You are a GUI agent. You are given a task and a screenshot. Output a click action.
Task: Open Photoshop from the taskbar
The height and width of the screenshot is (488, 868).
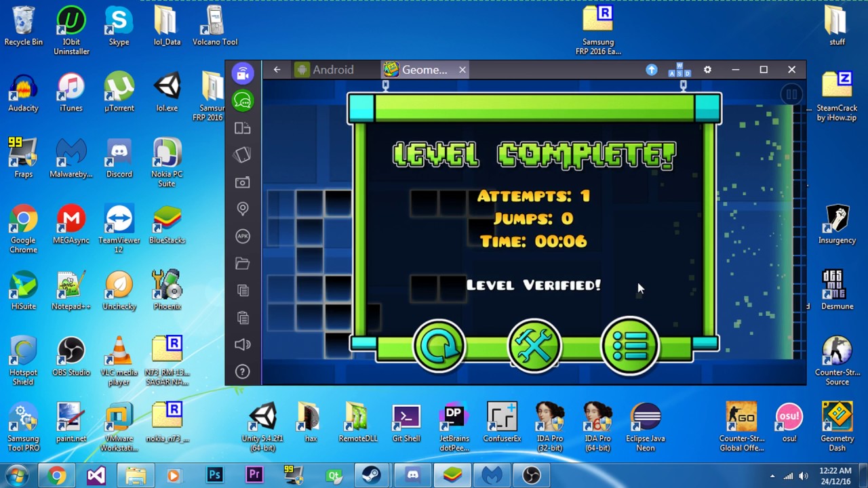click(x=214, y=476)
